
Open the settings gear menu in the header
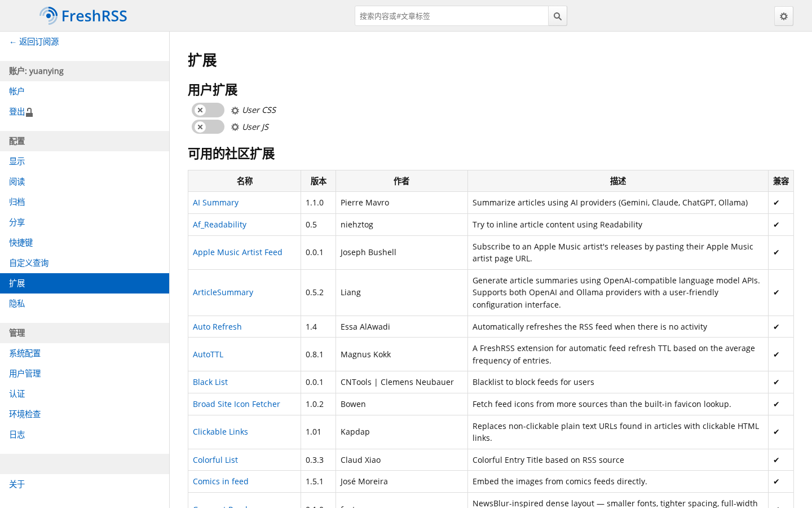click(x=784, y=16)
